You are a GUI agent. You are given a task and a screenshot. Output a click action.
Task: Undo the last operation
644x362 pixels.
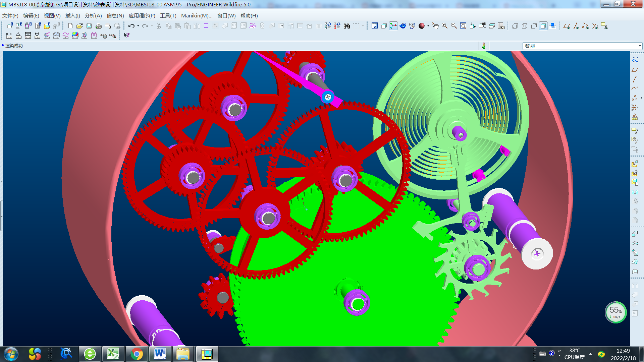(x=131, y=26)
